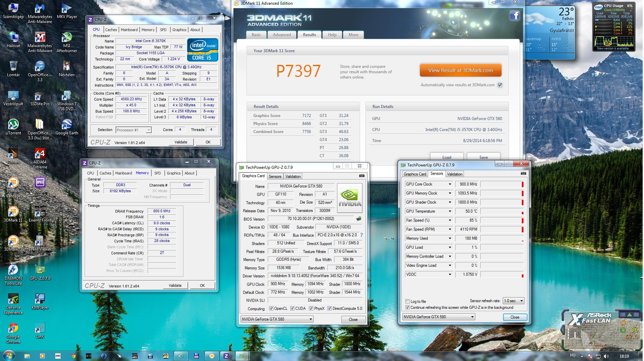Open the Advanced tab in 3DMark 11
This screenshot has width=644, height=361.
point(282,35)
